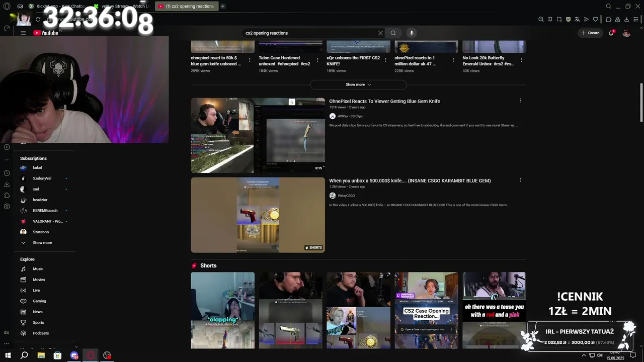This screenshot has height=362, width=644.
Task: Open the 'clapping' Shorts thumbnail
Action: [x=222, y=310]
